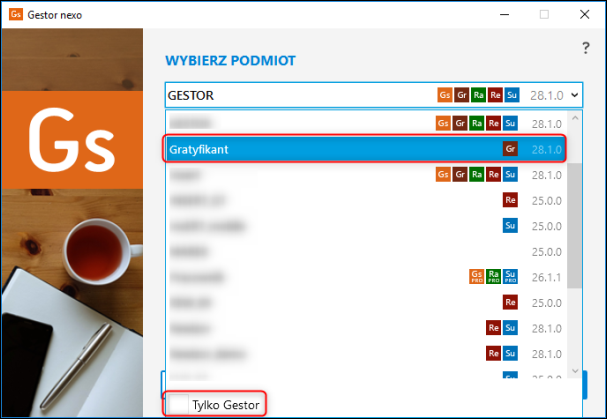Toggle the Tylko Gestor checkbox
This screenshot has width=607, height=419.
179,404
